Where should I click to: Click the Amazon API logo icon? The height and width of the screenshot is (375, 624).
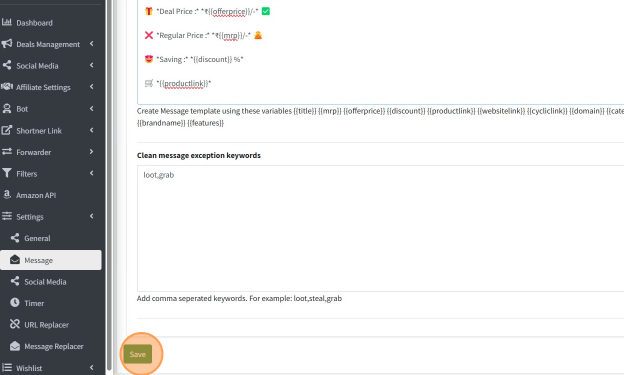point(7,194)
